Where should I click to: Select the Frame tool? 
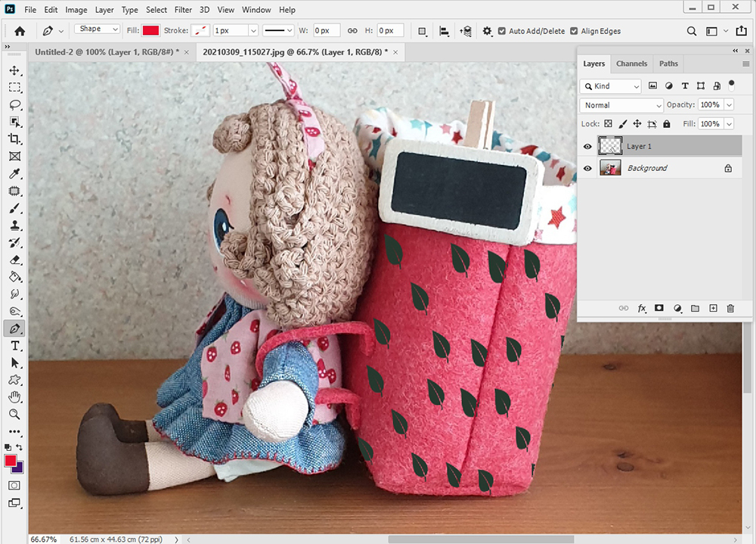(x=14, y=157)
